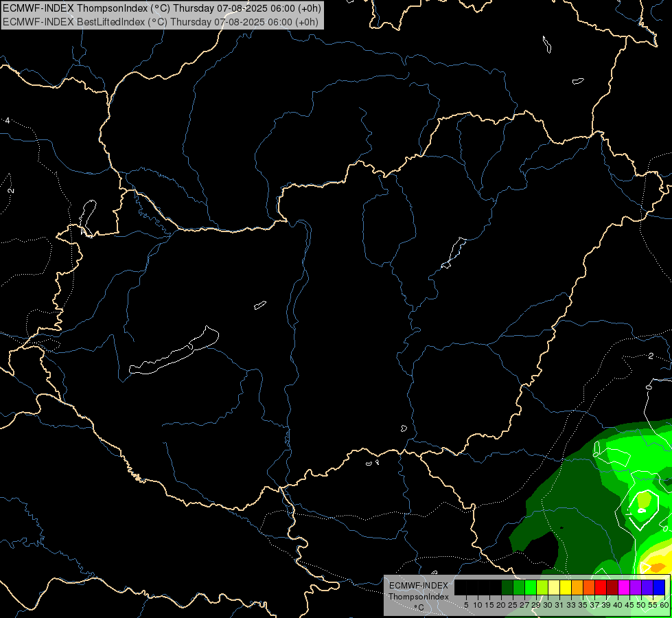This screenshot has height=618, width=672.
Task: Pick the yellow 31–33 legend swatch
Action: [566, 587]
